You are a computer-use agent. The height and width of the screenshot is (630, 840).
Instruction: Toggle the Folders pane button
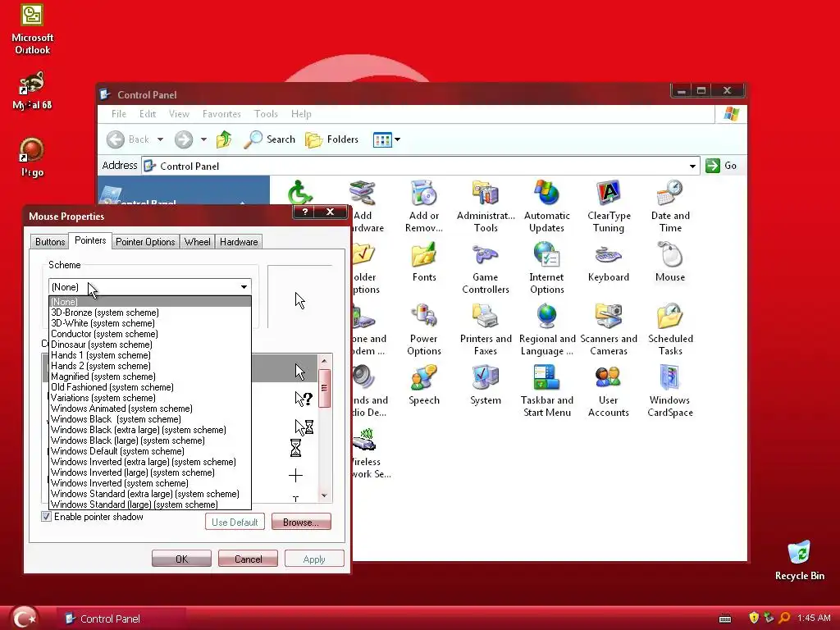[331, 139]
